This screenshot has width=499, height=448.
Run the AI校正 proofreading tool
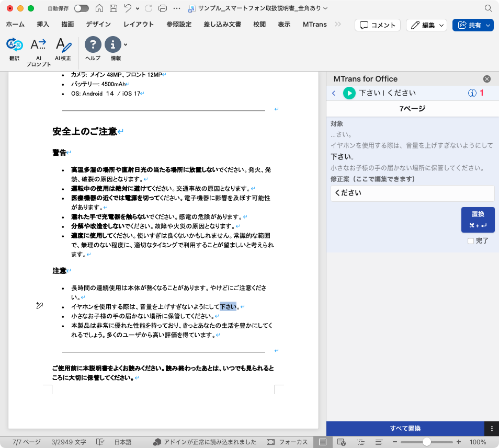63,50
